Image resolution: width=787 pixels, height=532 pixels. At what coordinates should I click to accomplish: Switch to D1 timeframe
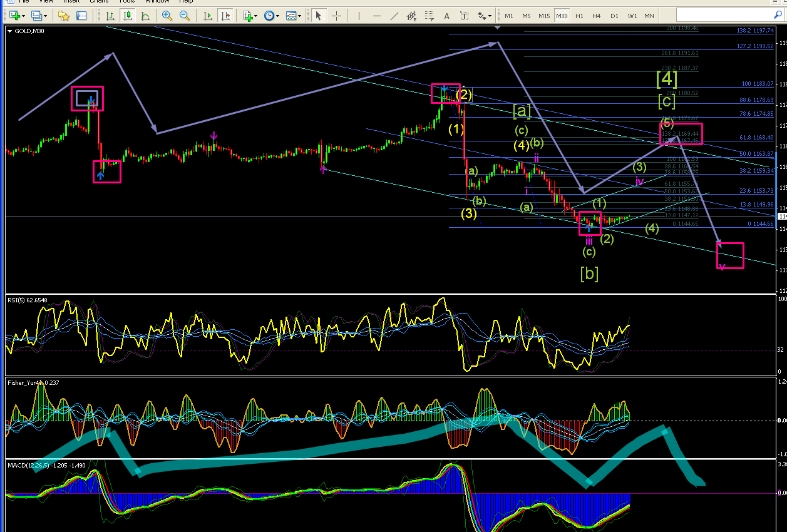614,16
